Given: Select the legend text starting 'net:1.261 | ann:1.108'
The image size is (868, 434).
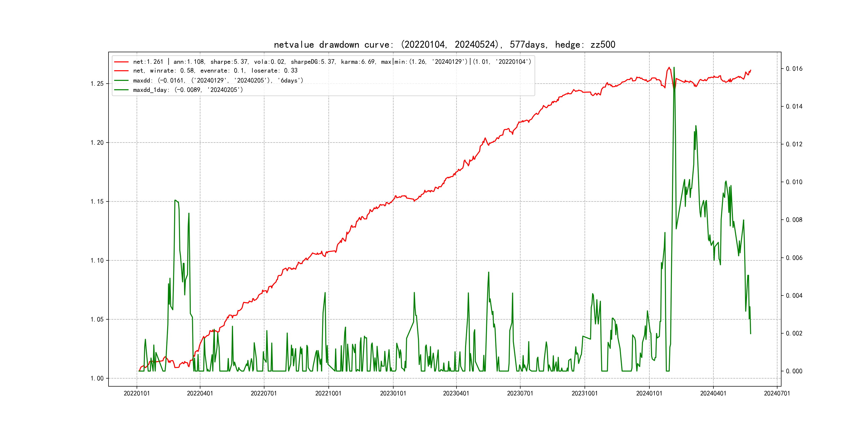Looking at the screenshot, I should pyautogui.click(x=332, y=62).
